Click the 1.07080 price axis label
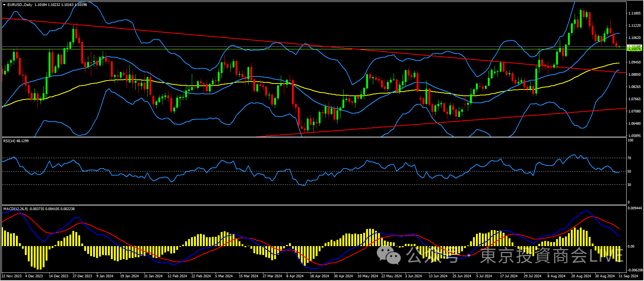The width and height of the screenshot is (644, 281). pos(634,111)
